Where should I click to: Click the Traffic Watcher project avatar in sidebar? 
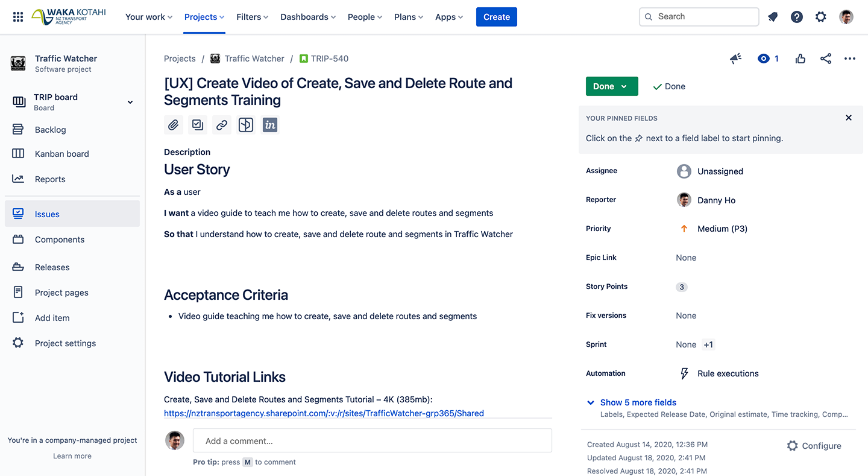coord(18,63)
